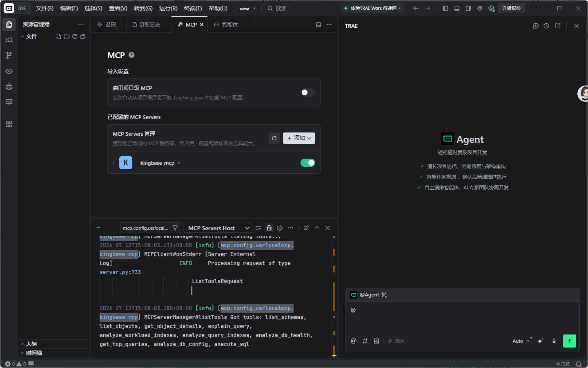
Task: Click the 体验TRAE Work 得速通 banner
Action: [x=372, y=8]
